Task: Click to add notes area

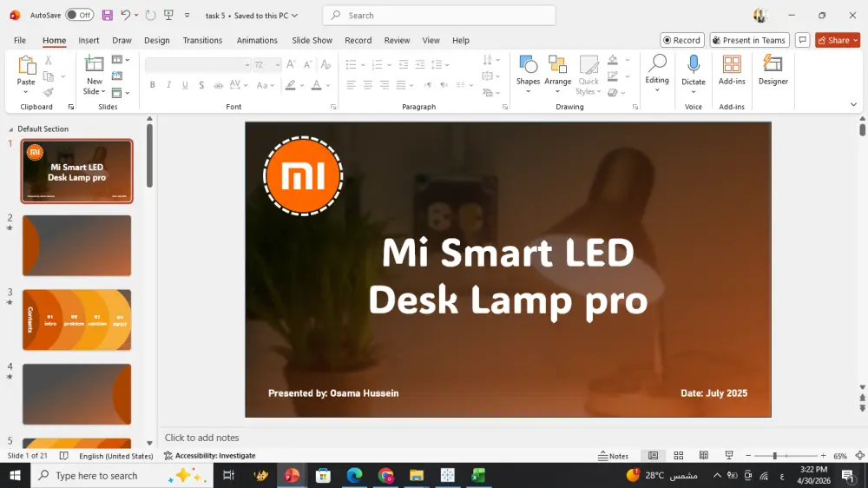Action: (x=201, y=438)
